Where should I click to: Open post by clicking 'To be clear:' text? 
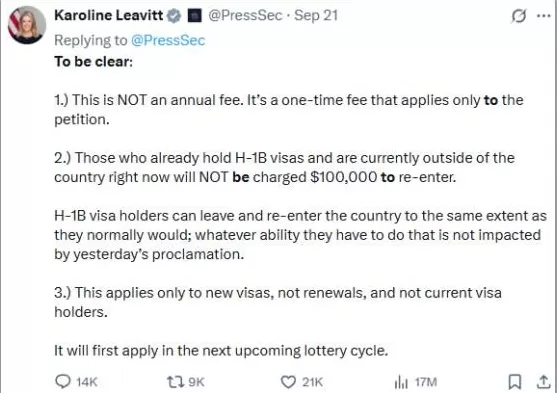(93, 61)
